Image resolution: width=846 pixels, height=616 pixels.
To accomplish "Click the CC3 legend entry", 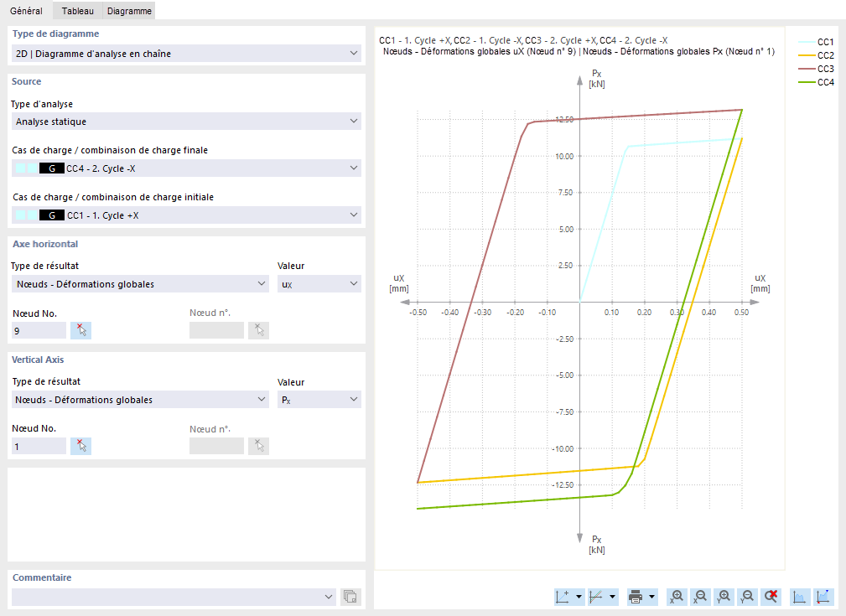I will click(817, 69).
